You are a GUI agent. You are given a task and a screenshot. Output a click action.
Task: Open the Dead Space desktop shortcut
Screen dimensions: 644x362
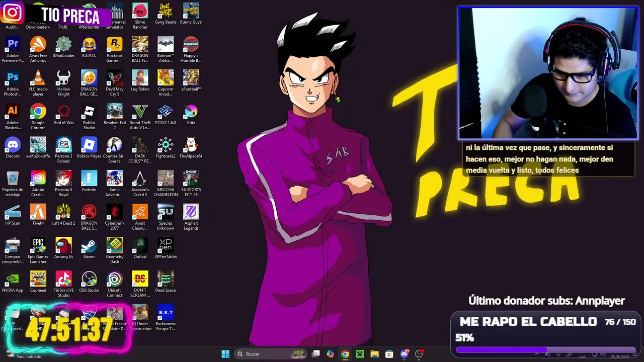click(166, 282)
